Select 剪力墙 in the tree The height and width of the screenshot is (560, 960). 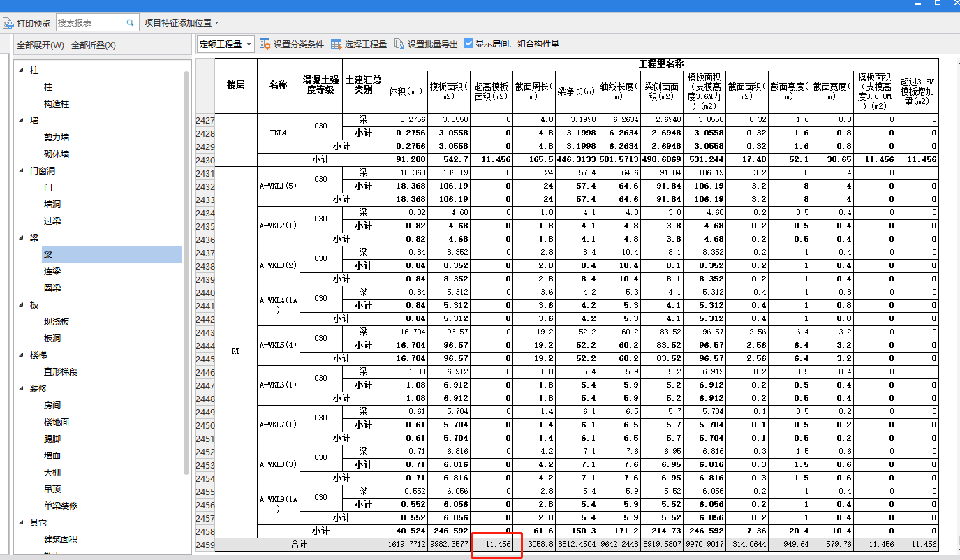point(57,138)
